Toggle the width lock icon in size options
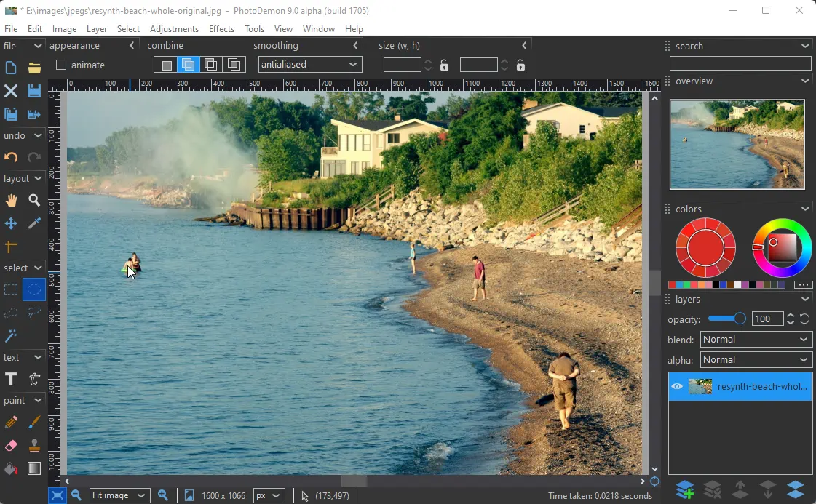 coord(444,65)
